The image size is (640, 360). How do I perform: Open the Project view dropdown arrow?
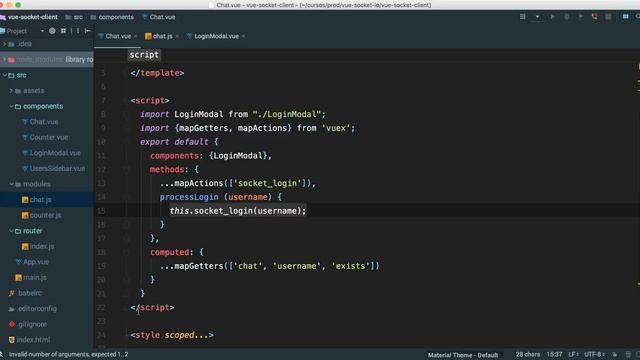tap(42, 31)
